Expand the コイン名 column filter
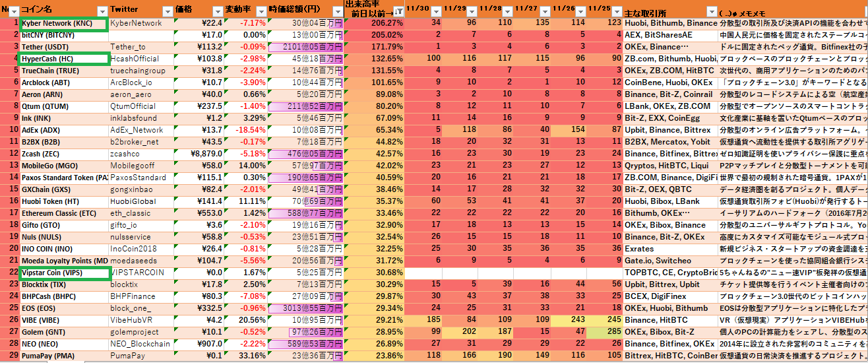868x363 pixels. pos(102,11)
